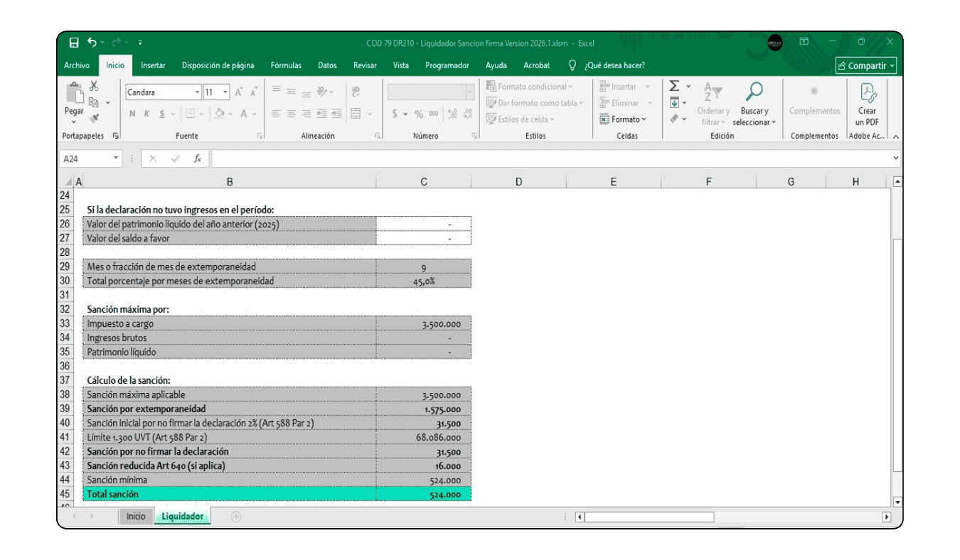Toggle underline formatting S button

(162, 114)
